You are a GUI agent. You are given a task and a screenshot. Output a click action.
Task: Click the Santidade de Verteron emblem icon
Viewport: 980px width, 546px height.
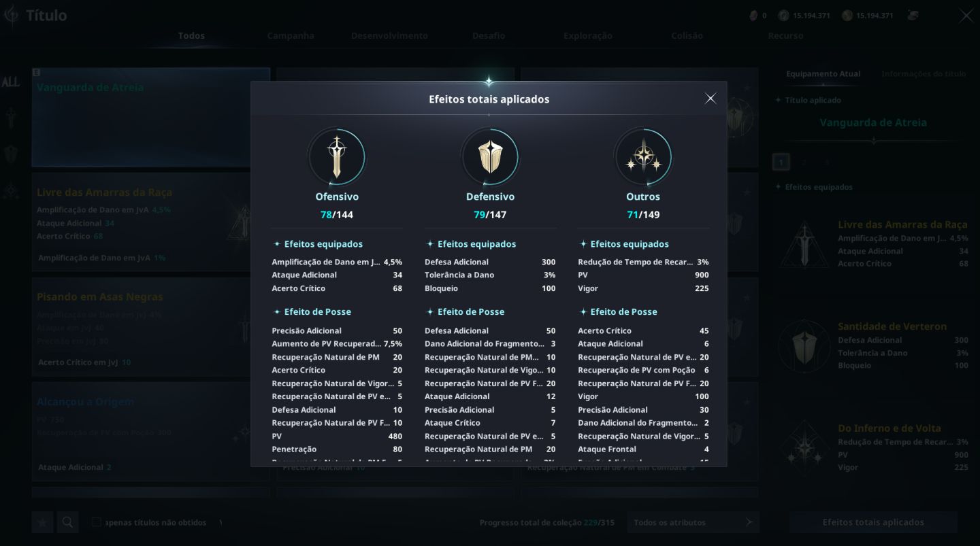(x=804, y=346)
